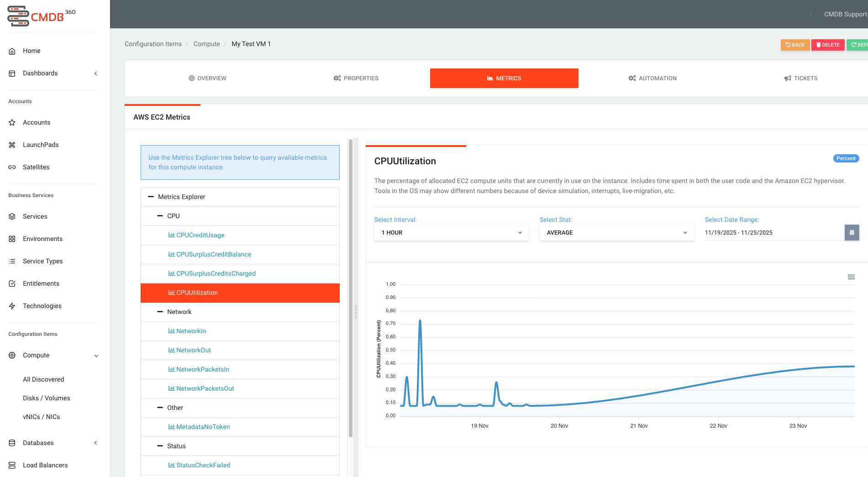Click the Satellites link icon
Screen dimensions: 868x477
pos(12,168)
